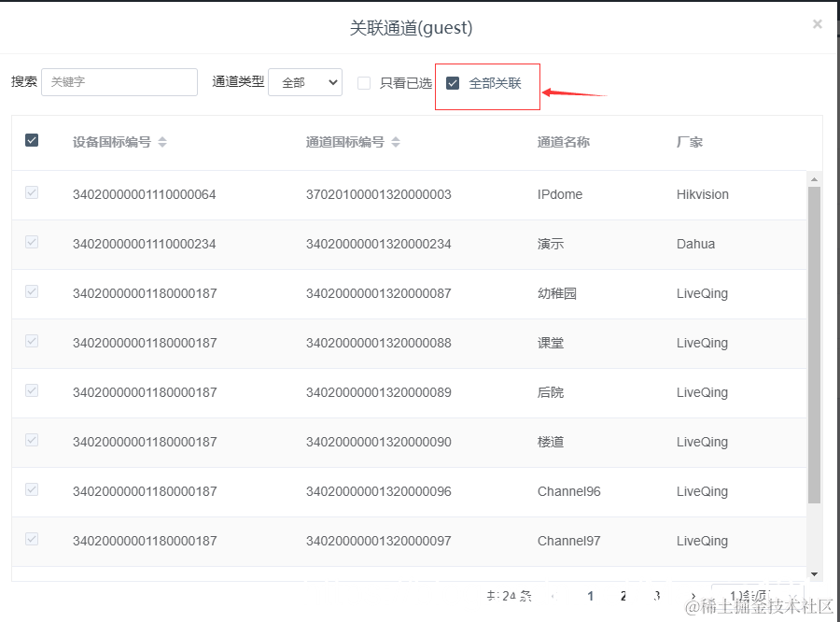
Task: Open the items-per-page dropdown in pagination
Action: coord(757,595)
